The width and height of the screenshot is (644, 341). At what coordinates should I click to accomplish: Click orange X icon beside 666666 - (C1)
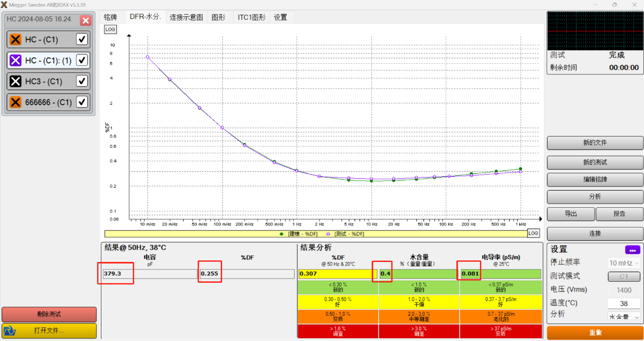click(x=16, y=102)
